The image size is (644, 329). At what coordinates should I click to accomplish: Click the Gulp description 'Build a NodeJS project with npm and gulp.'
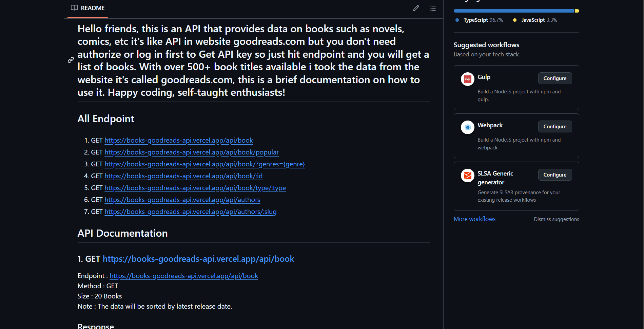[519, 95]
